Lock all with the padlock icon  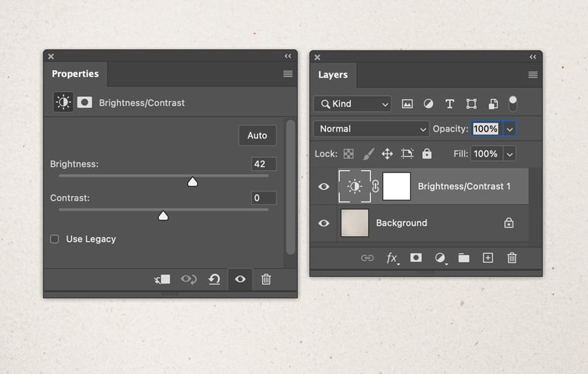coord(427,154)
